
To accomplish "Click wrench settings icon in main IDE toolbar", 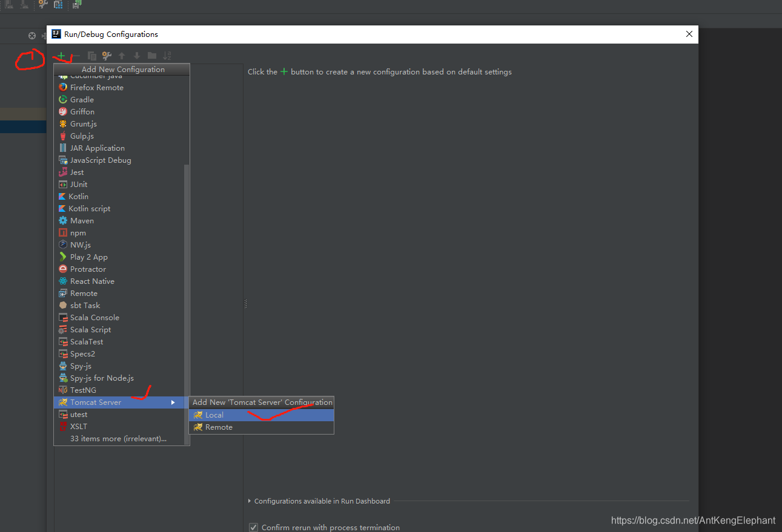I will (x=42, y=4).
